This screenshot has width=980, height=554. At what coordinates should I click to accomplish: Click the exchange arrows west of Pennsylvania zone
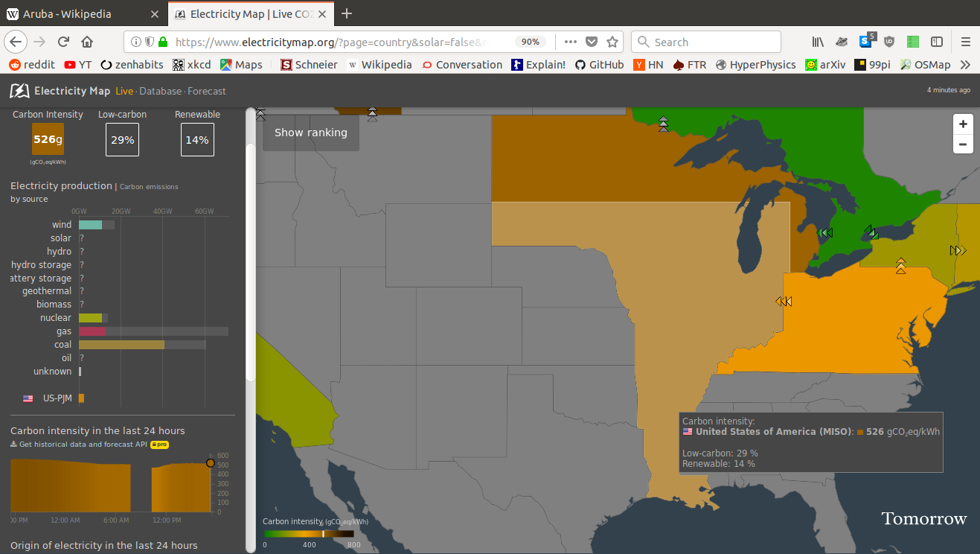coord(784,302)
